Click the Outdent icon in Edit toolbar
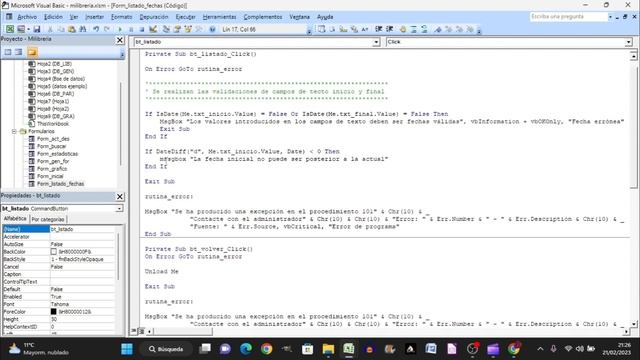 point(389,29)
